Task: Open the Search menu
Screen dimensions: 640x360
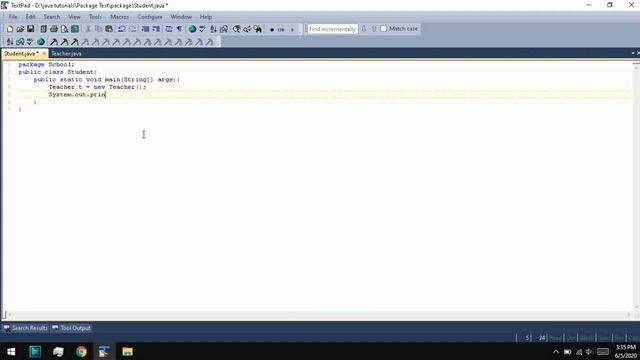Action: (52, 17)
